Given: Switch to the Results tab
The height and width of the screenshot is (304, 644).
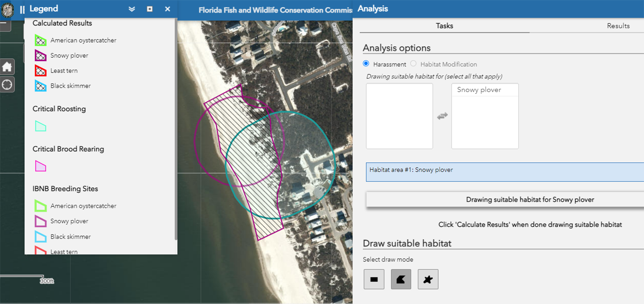Looking at the screenshot, I should (618, 26).
